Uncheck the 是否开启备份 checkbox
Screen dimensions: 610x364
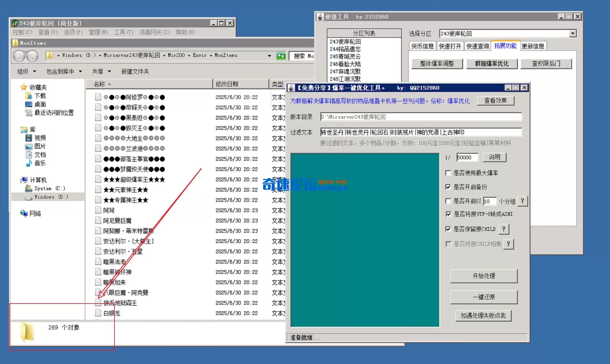click(x=448, y=187)
